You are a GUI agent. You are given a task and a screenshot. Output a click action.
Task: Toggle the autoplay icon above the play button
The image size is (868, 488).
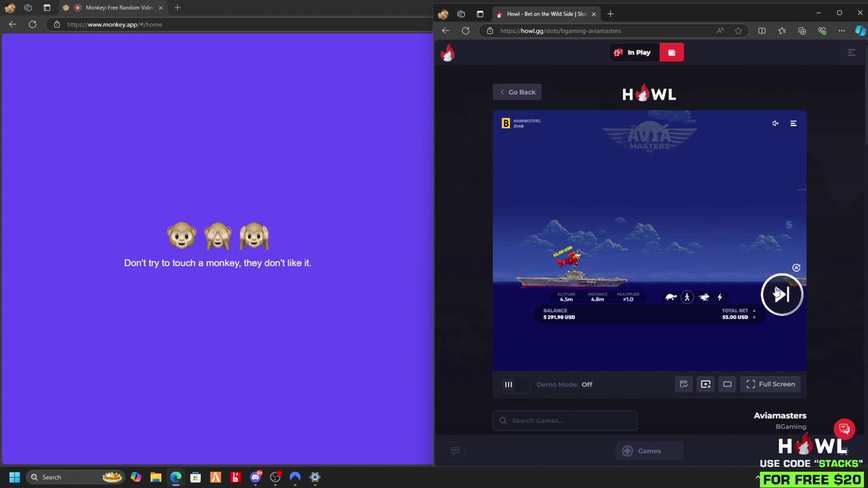click(796, 268)
